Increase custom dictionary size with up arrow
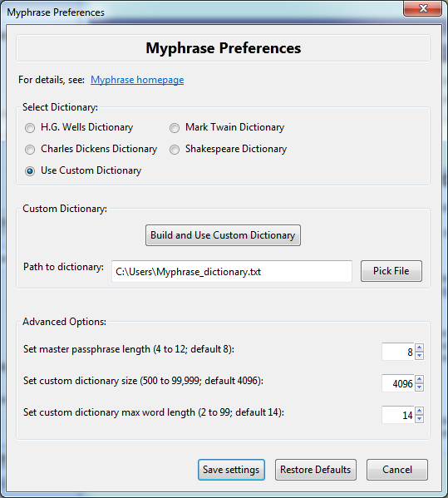 point(419,379)
